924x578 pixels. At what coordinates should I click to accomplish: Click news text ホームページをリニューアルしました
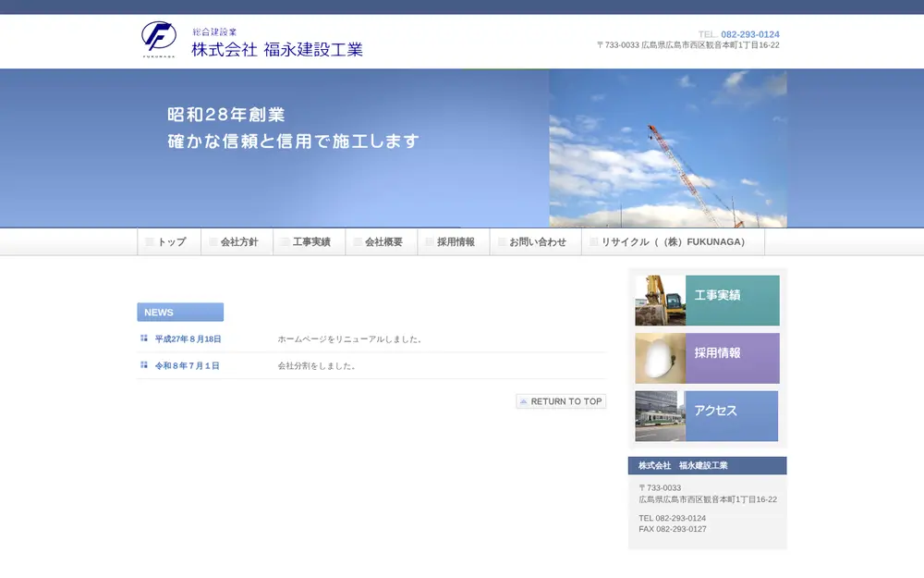click(x=349, y=339)
